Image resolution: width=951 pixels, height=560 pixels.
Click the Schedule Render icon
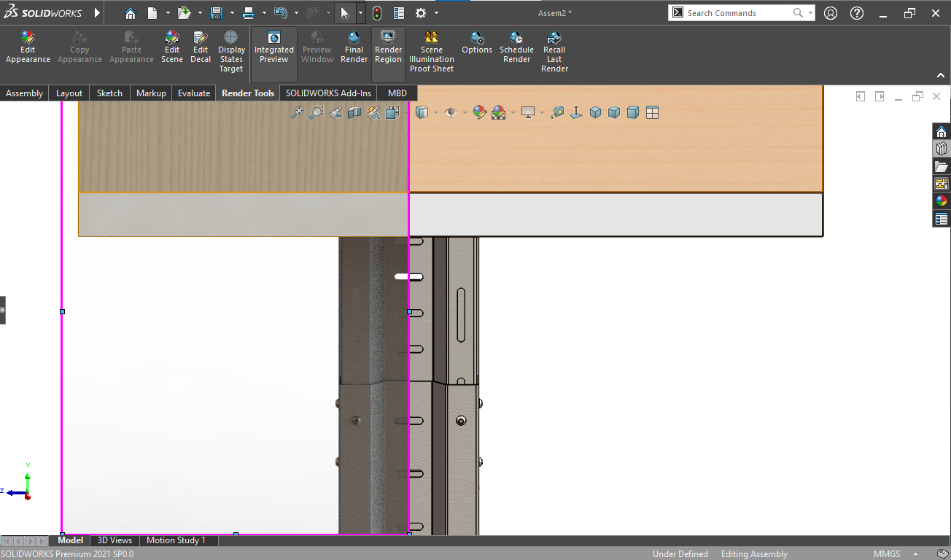[x=516, y=47]
